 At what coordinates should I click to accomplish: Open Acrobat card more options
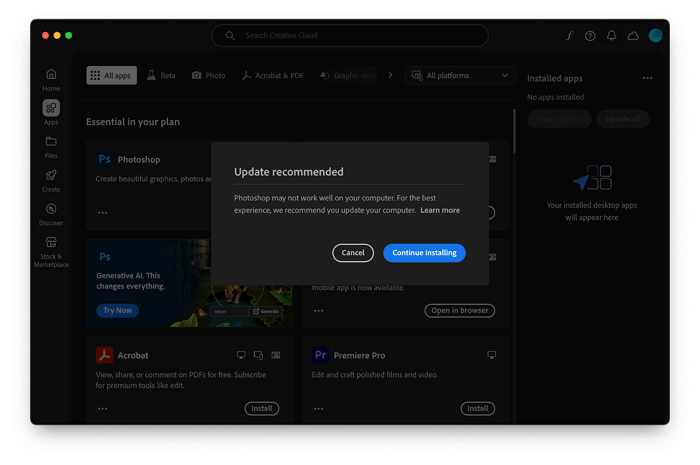(x=103, y=409)
